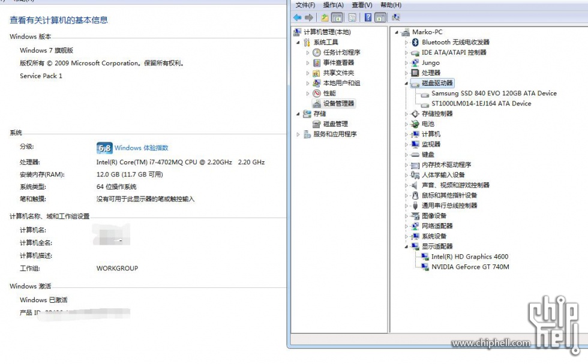Click the 声音、视频和游戏控制器 speaker icon
The width and height of the screenshot is (588, 364).
click(415, 185)
